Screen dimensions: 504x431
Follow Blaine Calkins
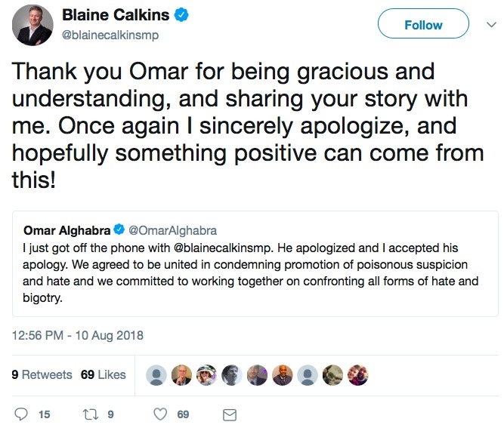(x=423, y=23)
